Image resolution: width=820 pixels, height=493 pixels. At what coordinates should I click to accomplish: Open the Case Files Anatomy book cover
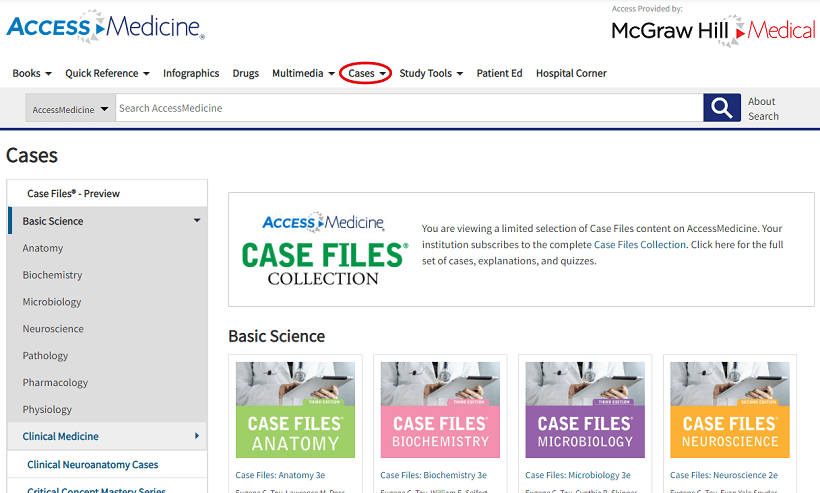pyautogui.click(x=295, y=410)
